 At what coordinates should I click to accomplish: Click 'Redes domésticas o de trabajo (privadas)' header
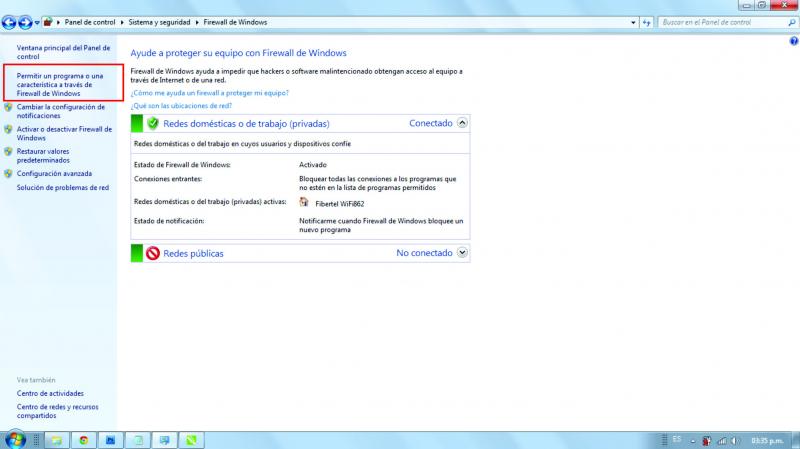coord(246,123)
